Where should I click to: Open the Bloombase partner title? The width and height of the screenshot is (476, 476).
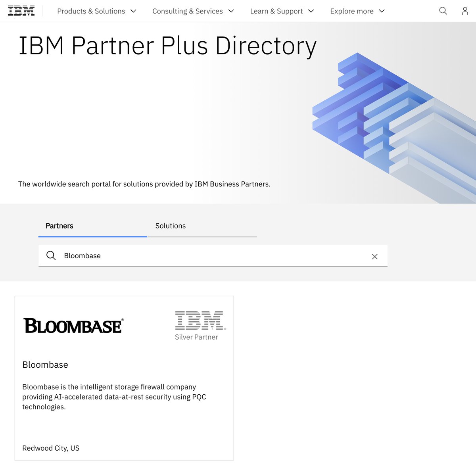[x=45, y=365]
